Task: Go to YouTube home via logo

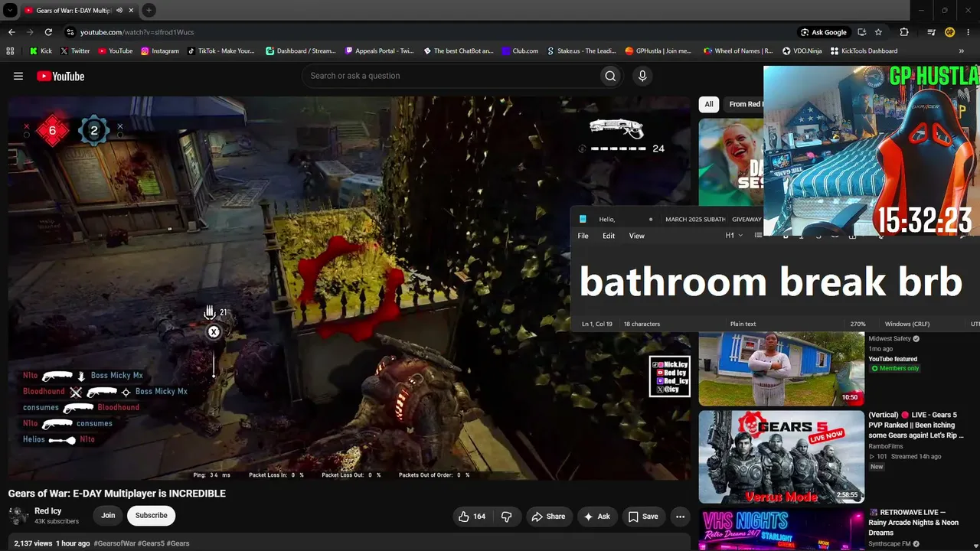Action: 60,76
